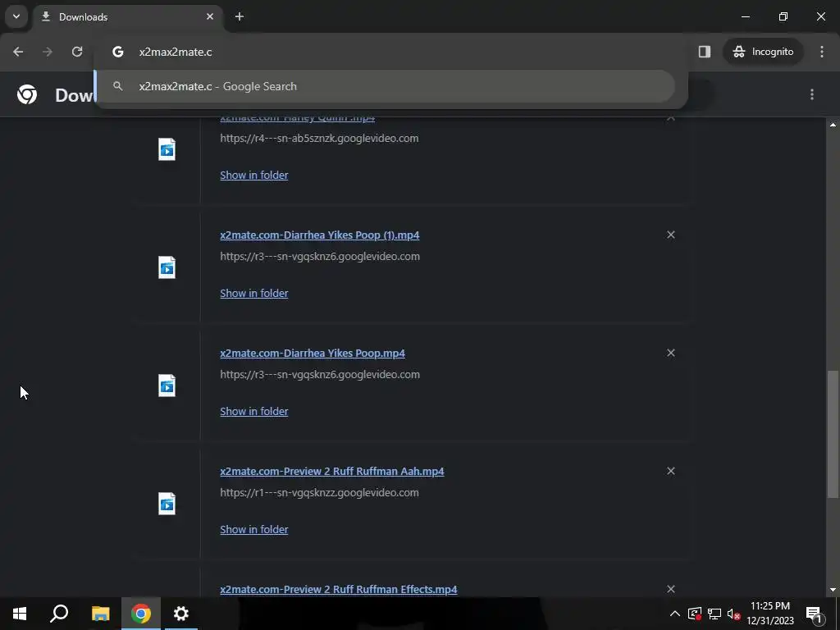Open the notification center icon
This screenshot has width=840, height=630.
(x=814, y=614)
